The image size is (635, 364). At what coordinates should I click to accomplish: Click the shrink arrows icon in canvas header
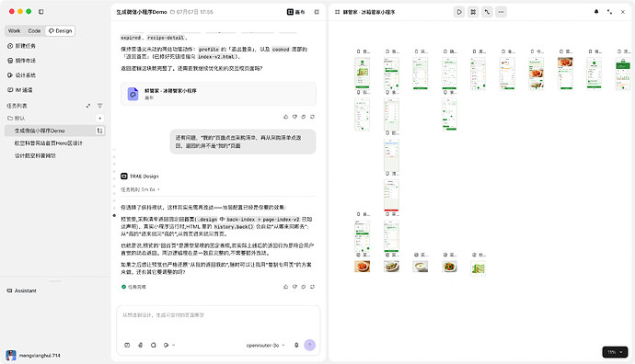pos(609,12)
